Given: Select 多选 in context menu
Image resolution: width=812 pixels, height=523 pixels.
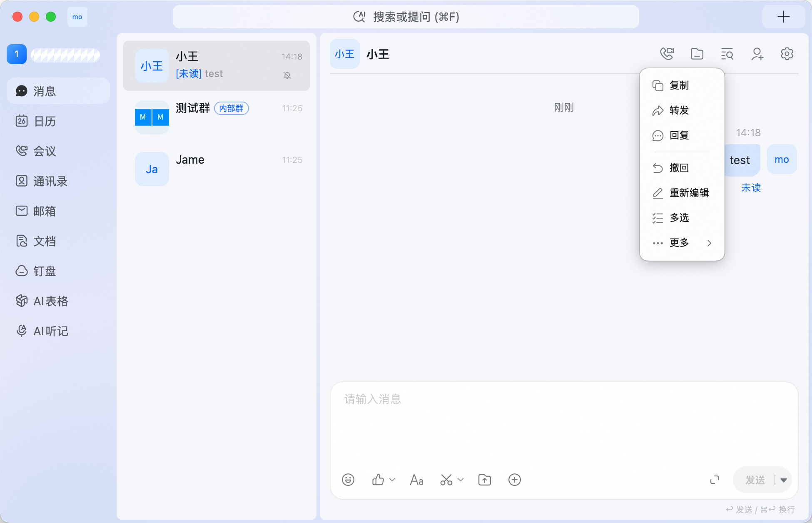Looking at the screenshot, I should coord(682,218).
